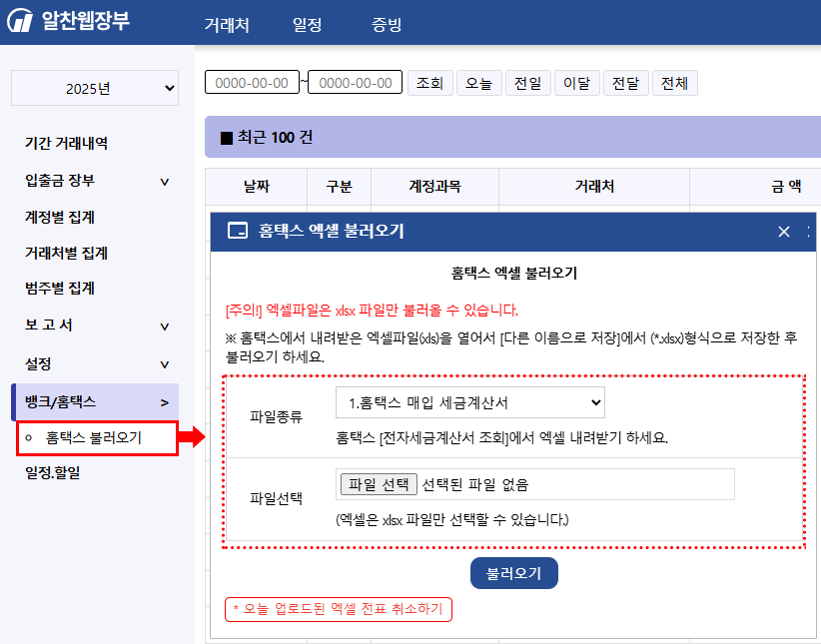
Task: Open 거래처별 집계 in sidebar
Action: [x=67, y=253]
